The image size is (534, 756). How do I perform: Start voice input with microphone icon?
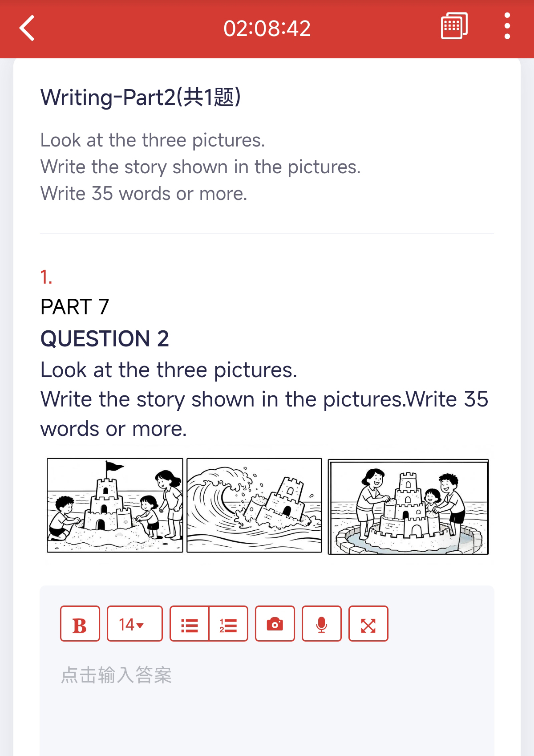(321, 624)
